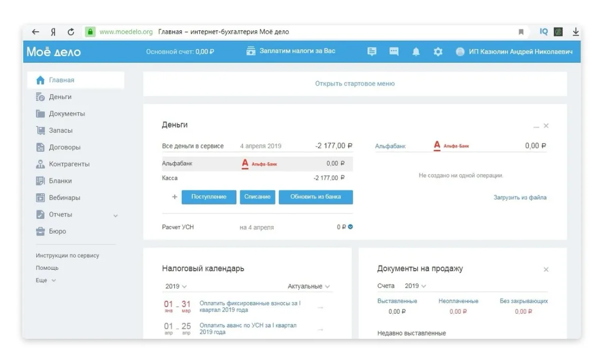Screen dimensions: 604x364
Task: Open the Актуальные filter dropdown
Action: [x=309, y=286]
